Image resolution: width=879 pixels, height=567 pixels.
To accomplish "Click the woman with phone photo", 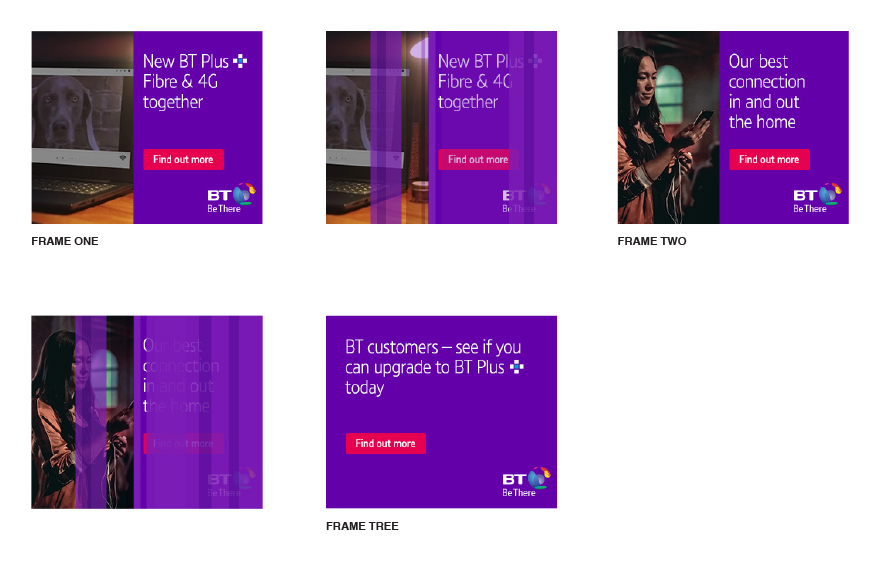I will (668, 127).
